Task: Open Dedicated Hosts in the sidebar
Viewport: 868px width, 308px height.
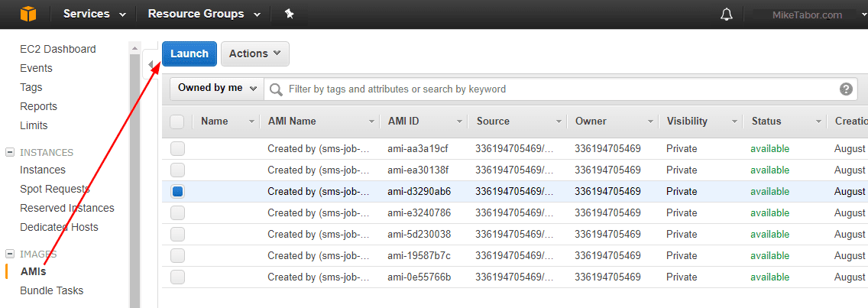Action: coord(59,228)
